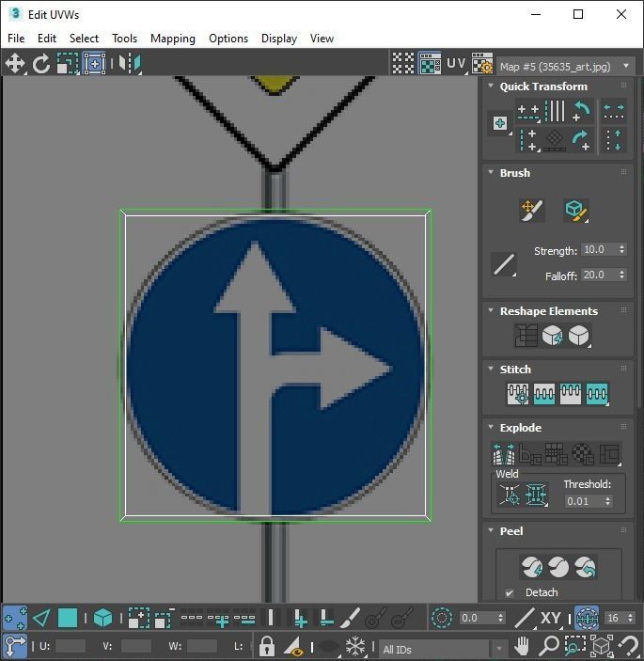The height and width of the screenshot is (661, 644).
Task: Click the Target Weld icon
Action: pyautogui.click(x=510, y=494)
